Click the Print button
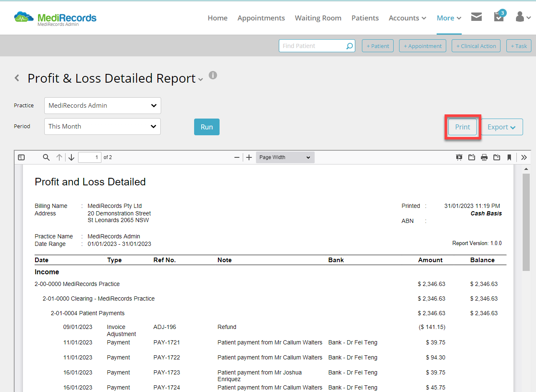This screenshot has height=392, width=536. coord(463,127)
